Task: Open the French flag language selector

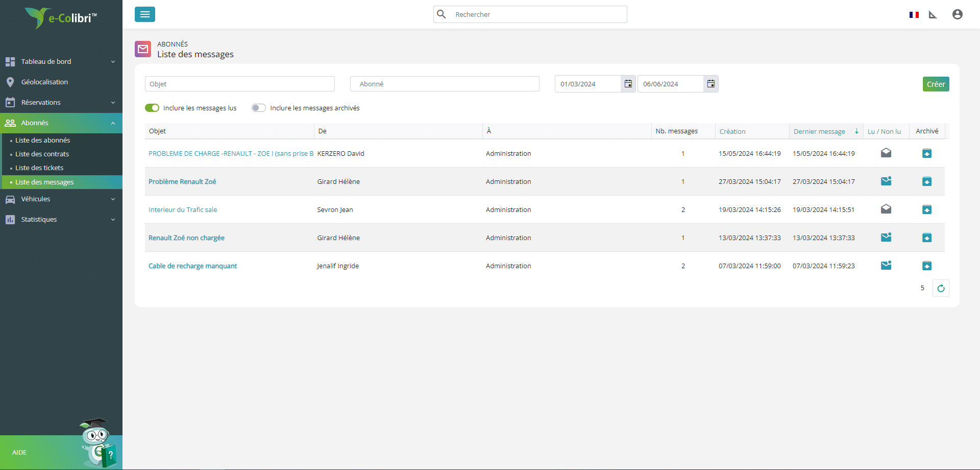Action: point(914,15)
